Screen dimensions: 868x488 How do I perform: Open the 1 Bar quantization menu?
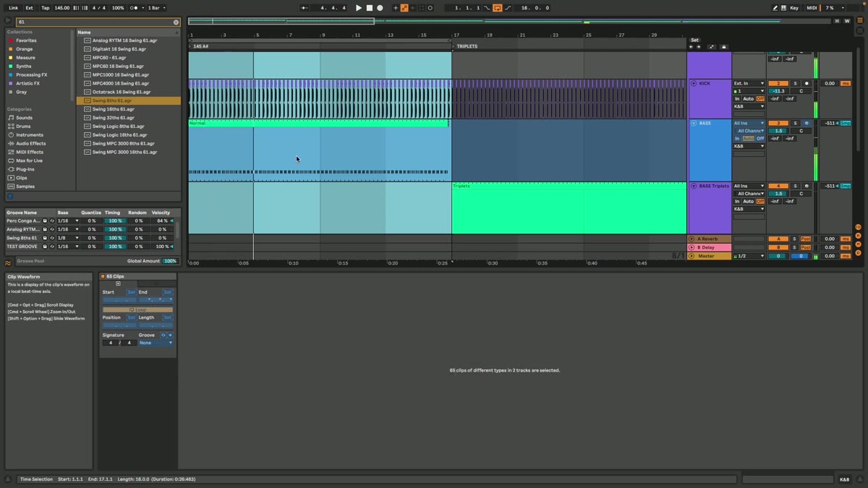coord(156,8)
